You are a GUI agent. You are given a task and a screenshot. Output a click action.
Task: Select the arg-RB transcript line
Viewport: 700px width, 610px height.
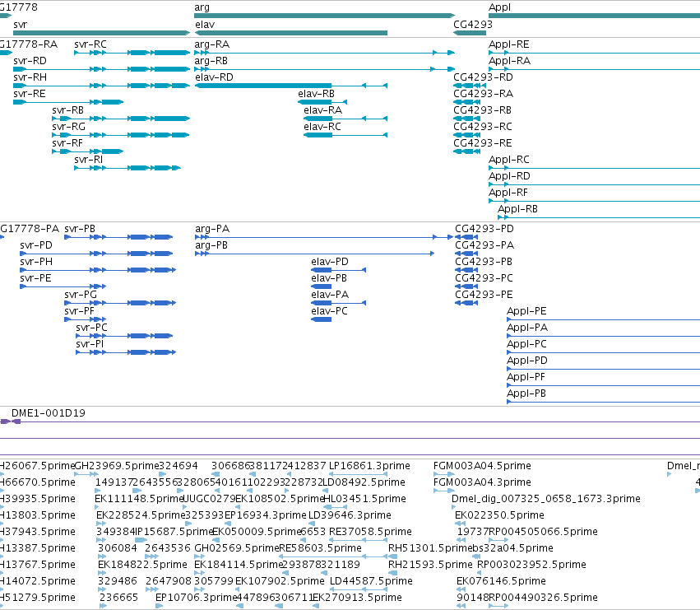click(x=325, y=69)
